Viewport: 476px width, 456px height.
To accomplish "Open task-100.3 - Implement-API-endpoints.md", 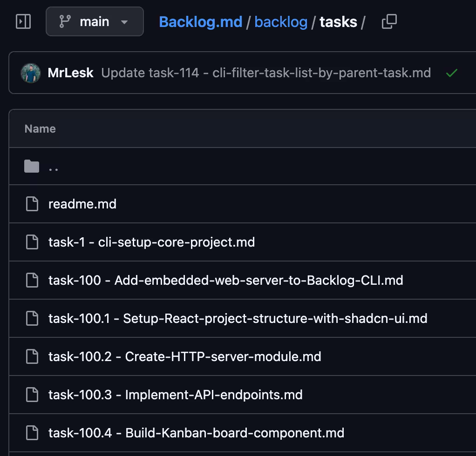I will click(176, 395).
